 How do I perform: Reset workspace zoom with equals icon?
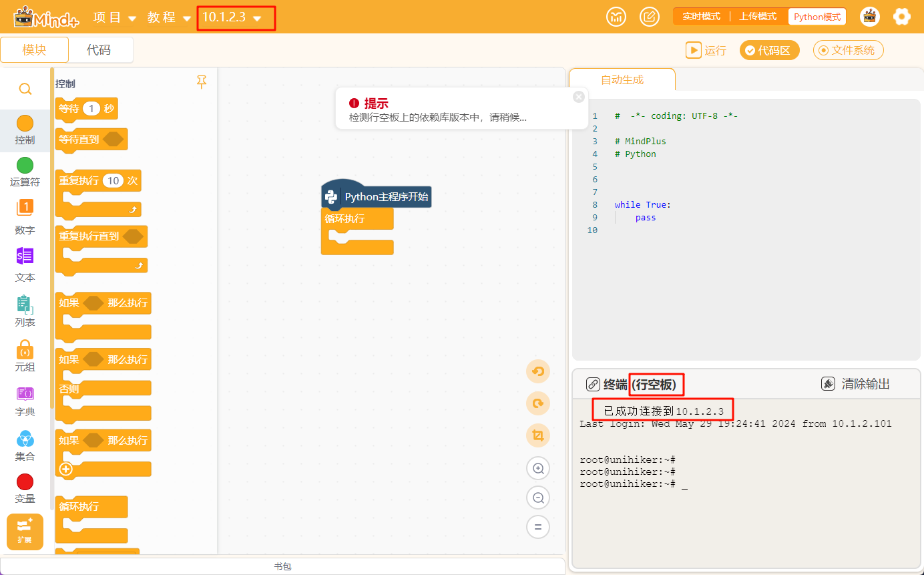(x=537, y=527)
